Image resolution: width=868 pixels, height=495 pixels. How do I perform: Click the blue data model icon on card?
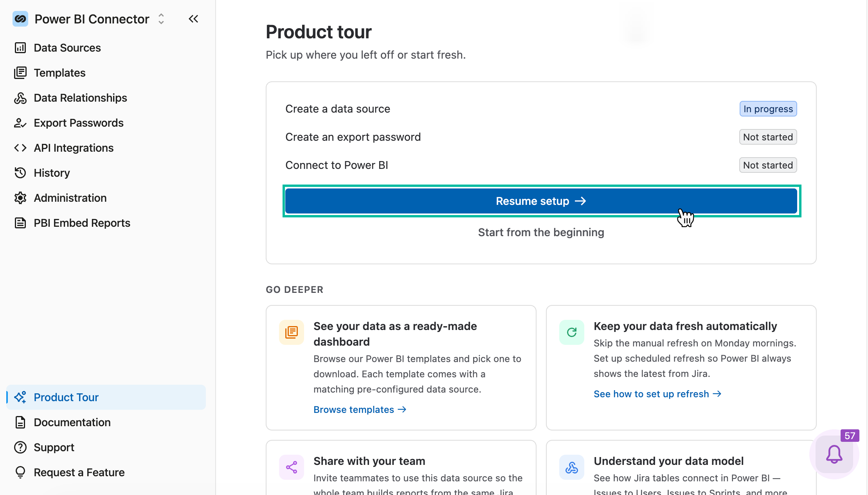(x=572, y=467)
